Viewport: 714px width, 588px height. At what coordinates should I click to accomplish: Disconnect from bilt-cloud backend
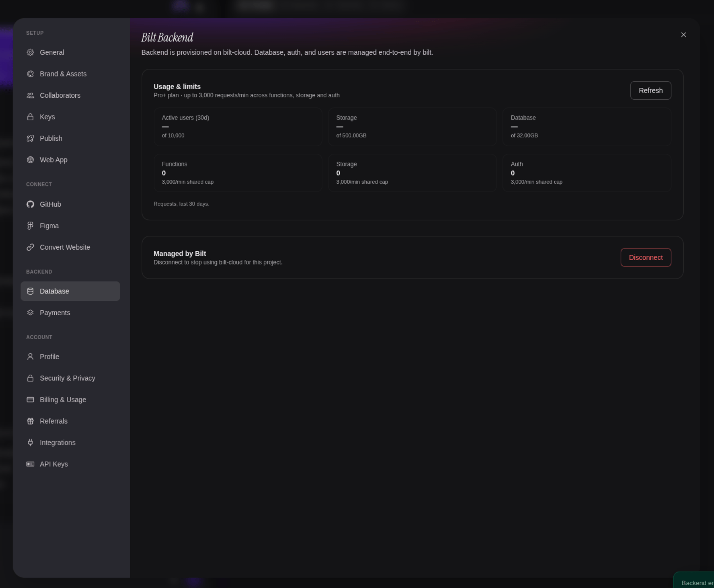point(646,257)
